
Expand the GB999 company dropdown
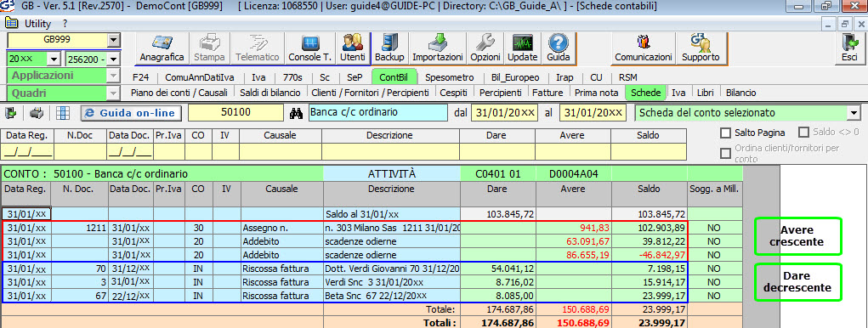[x=113, y=40]
